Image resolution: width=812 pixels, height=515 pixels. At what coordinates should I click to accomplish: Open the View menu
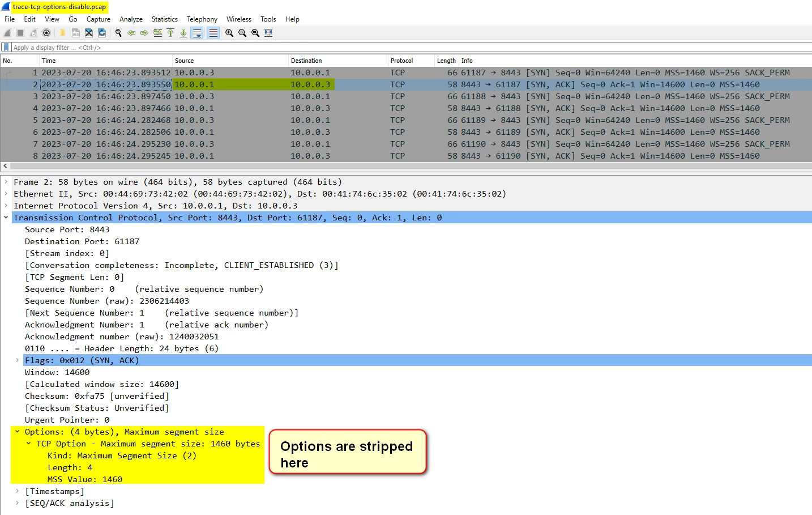click(52, 19)
